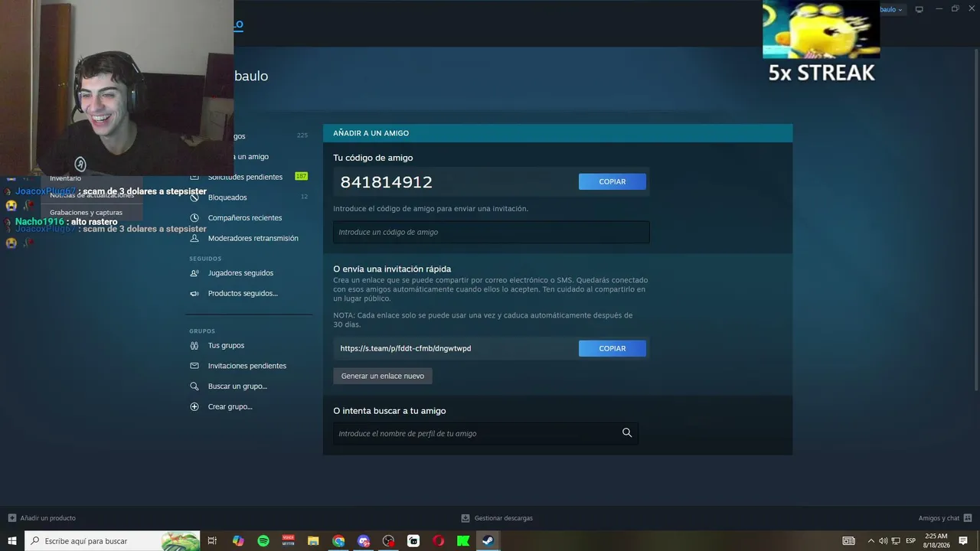Click the friends icon beside Amigos y chat
Viewport: 980px width, 551px height.
tap(968, 518)
